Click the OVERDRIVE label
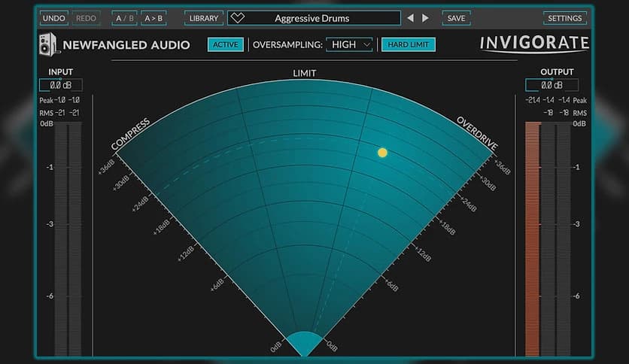Image resolution: width=629 pixels, height=364 pixels. [x=477, y=134]
